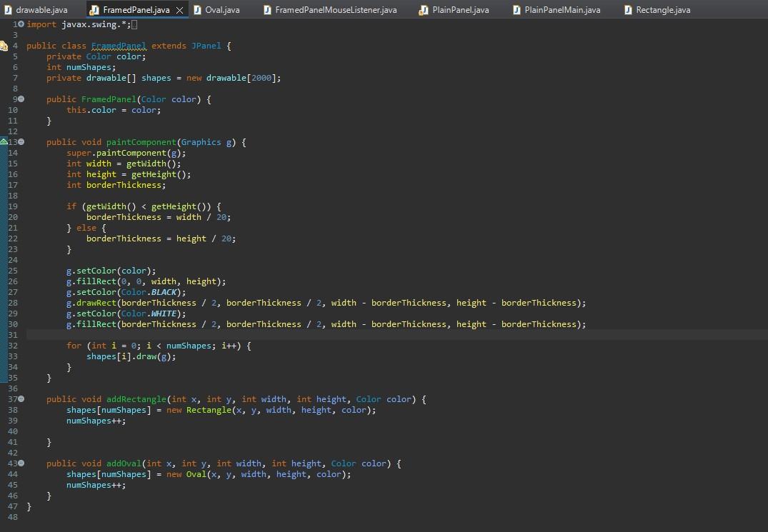The height and width of the screenshot is (532, 768).
Task: Click the underlined FramedPanel class name
Action: pos(119,46)
